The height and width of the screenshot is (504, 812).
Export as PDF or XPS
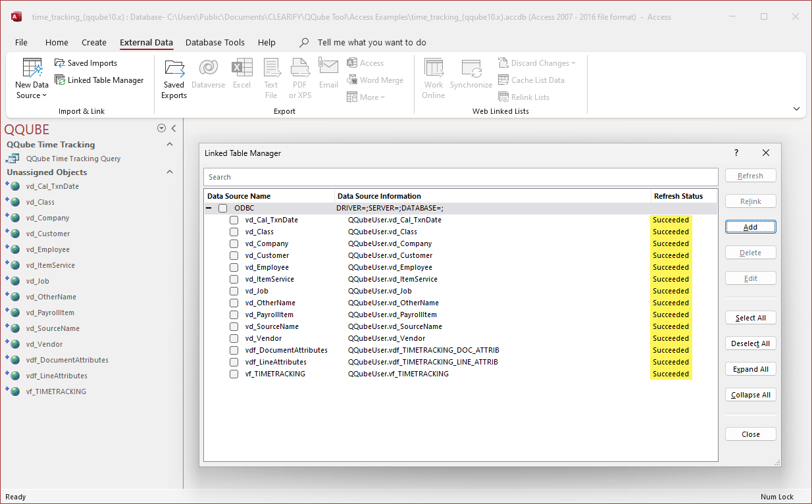[300, 78]
